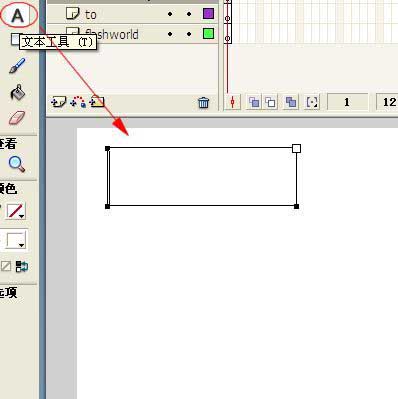398x399 pixels.
Task: Click the No Color button
Action: pyautogui.click(x=6, y=266)
